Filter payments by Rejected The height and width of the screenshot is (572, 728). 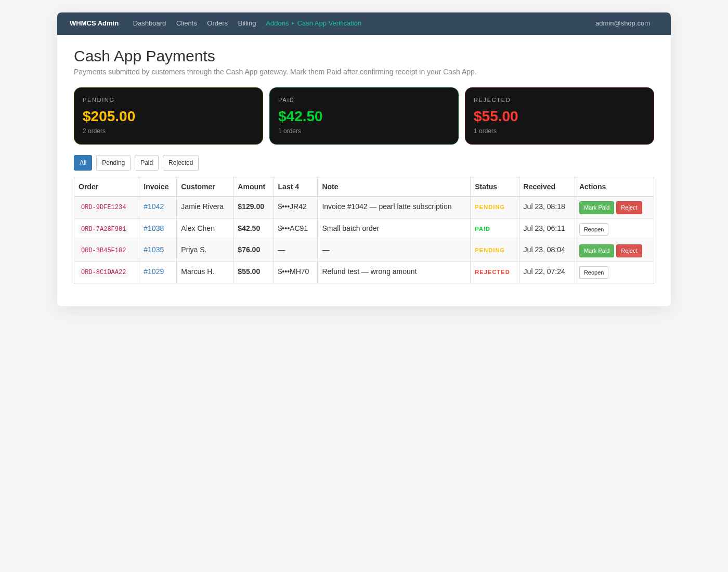coord(180,163)
